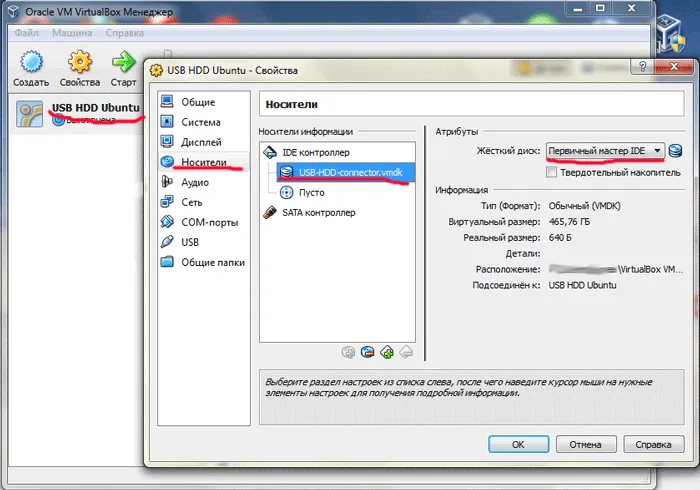Click the Справка button in dialog
This screenshot has height=490, width=700.
pos(654,444)
